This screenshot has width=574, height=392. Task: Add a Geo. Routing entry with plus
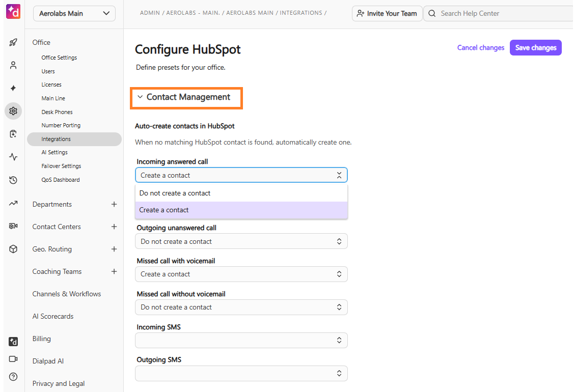[x=114, y=249]
